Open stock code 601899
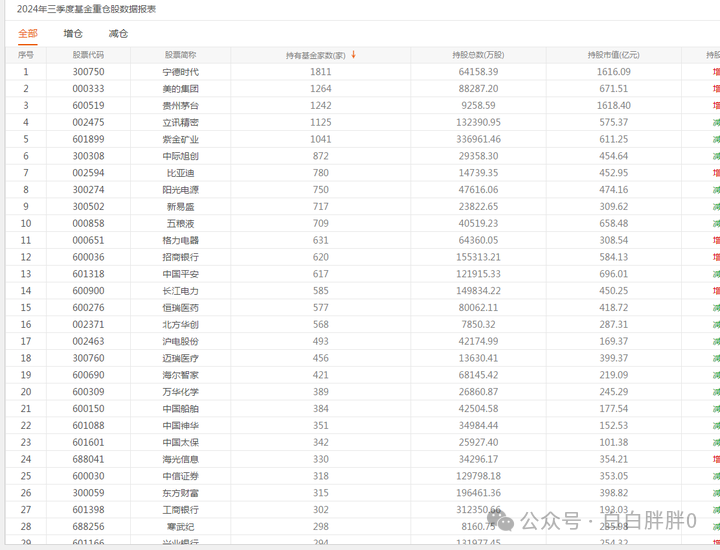The height and width of the screenshot is (550, 720). pos(88,139)
